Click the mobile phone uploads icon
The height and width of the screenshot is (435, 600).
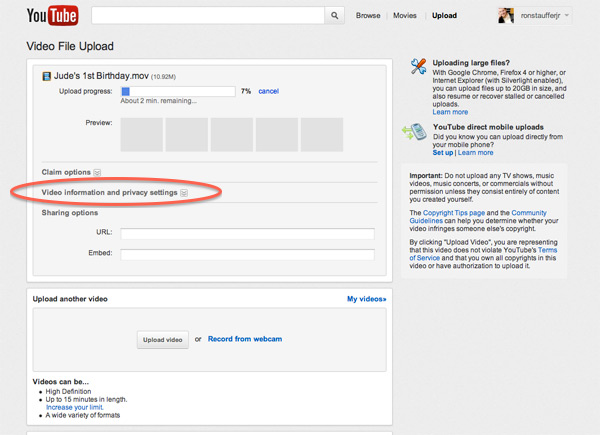(414, 132)
